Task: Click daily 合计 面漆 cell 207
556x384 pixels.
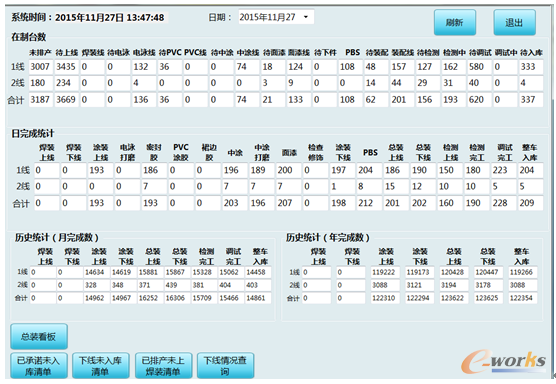Action: click(289, 203)
